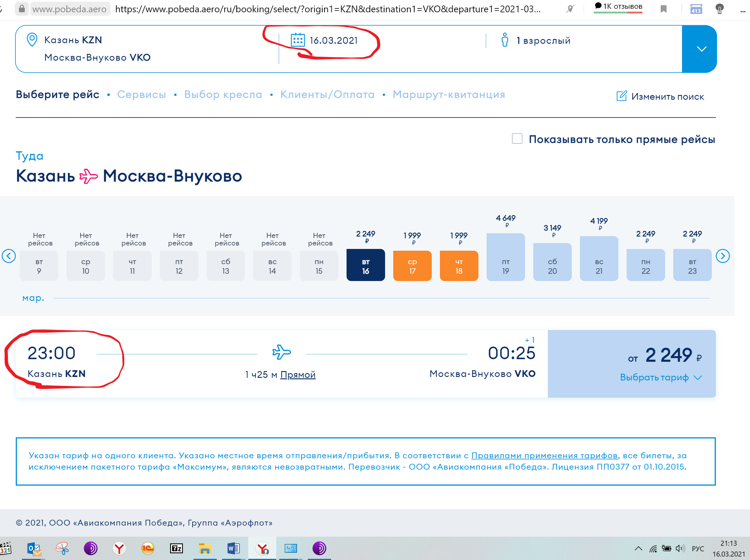Open red Yandex Y icon in taskbar
This screenshot has width=750, height=560.
119,549
